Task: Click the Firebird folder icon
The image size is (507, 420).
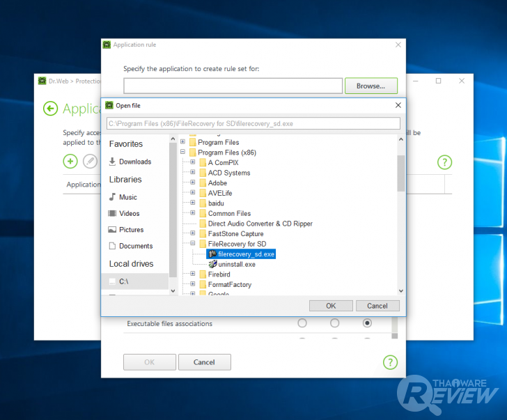Action: [203, 274]
